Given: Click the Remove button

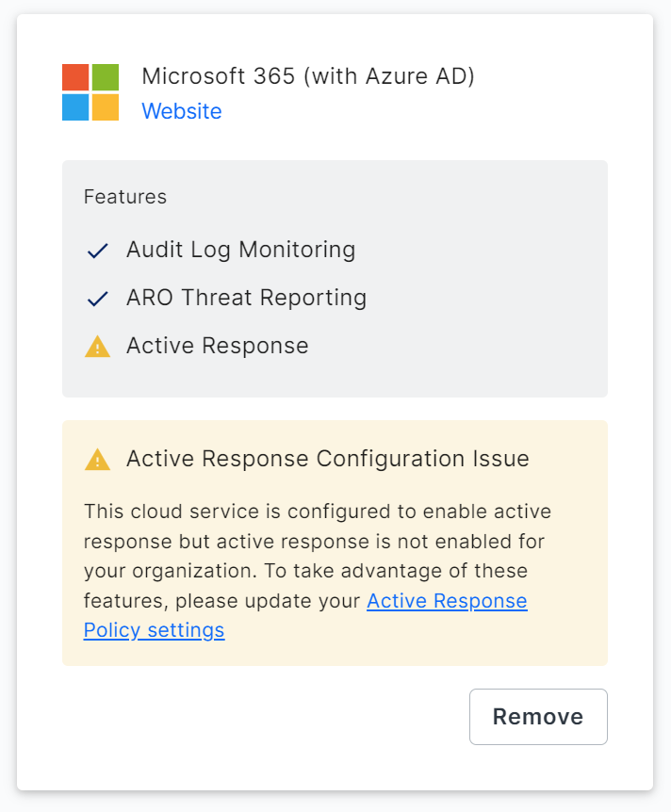Looking at the screenshot, I should (x=538, y=717).
